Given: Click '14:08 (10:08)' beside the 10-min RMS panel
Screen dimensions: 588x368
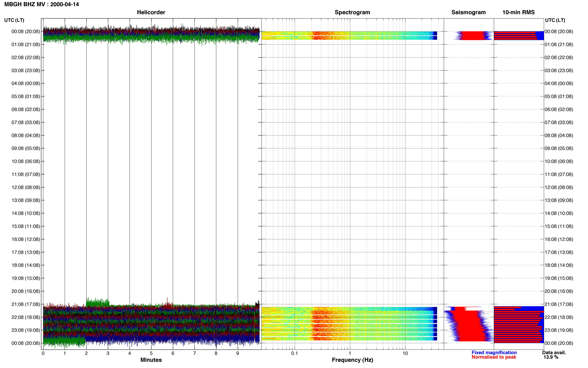Looking at the screenshot, I should (x=559, y=213).
